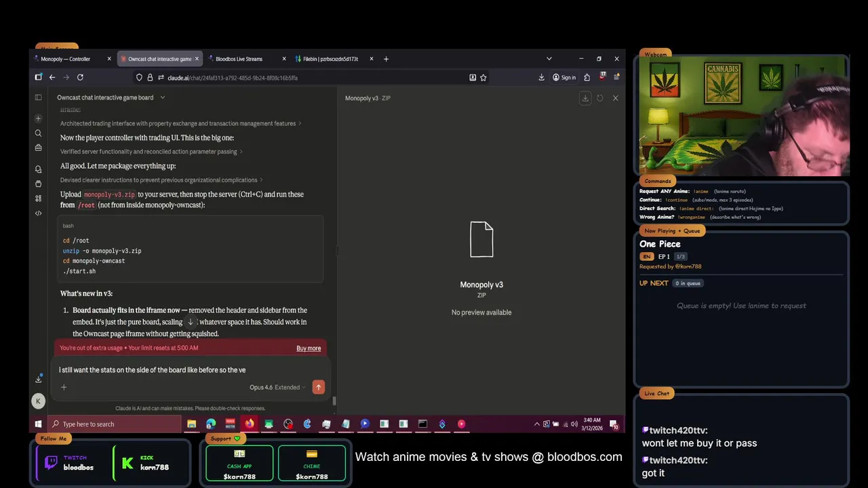Viewport: 868px width, 488px height.
Task: Expand 'Devised clearer instructions' thinking summary
Action: tap(161, 180)
